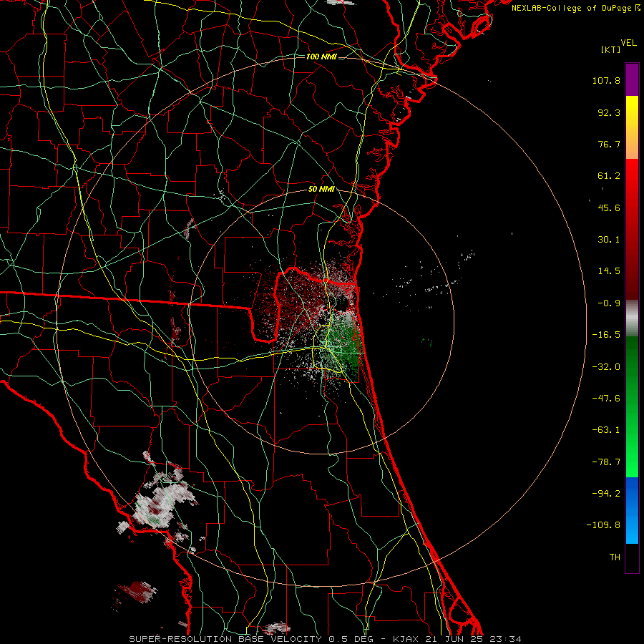Click the 76.7 value on the velocity scale
644x644 pixels.
(609, 144)
